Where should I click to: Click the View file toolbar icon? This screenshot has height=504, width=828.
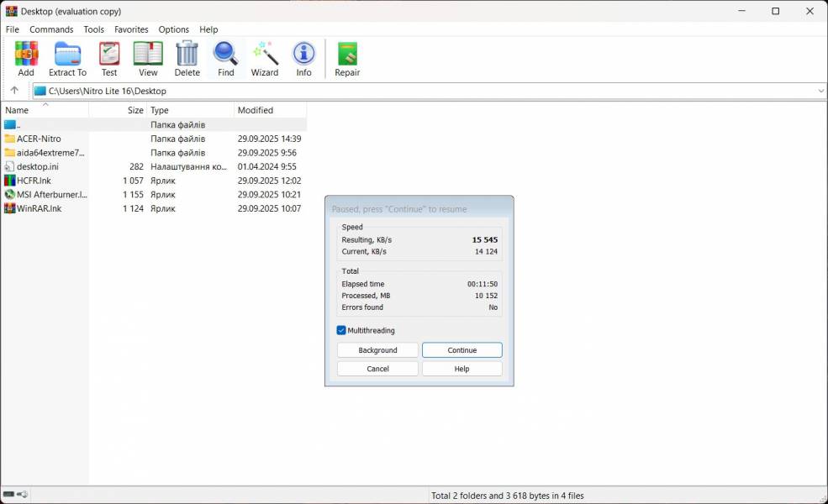click(x=148, y=58)
